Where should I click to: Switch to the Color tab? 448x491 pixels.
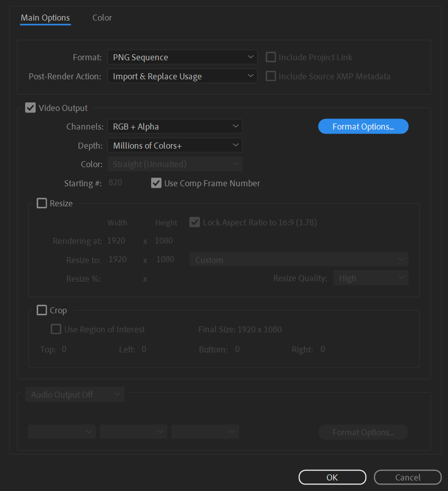(102, 18)
